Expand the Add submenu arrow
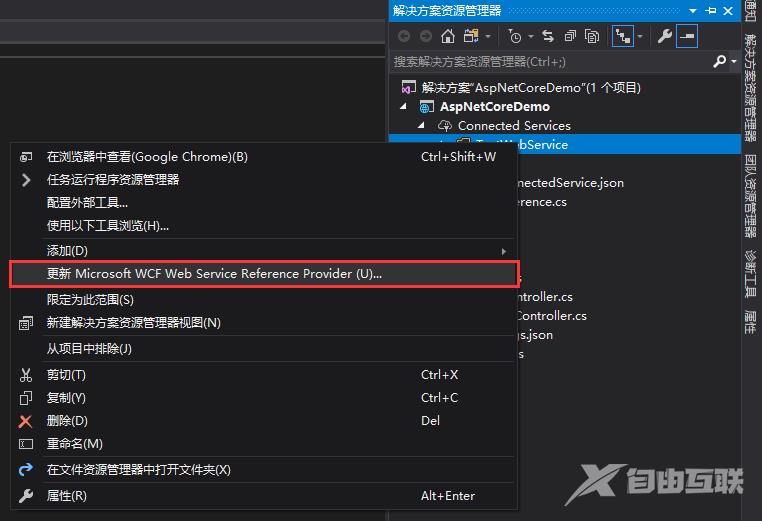This screenshot has height=521, width=762. click(x=504, y=251)
